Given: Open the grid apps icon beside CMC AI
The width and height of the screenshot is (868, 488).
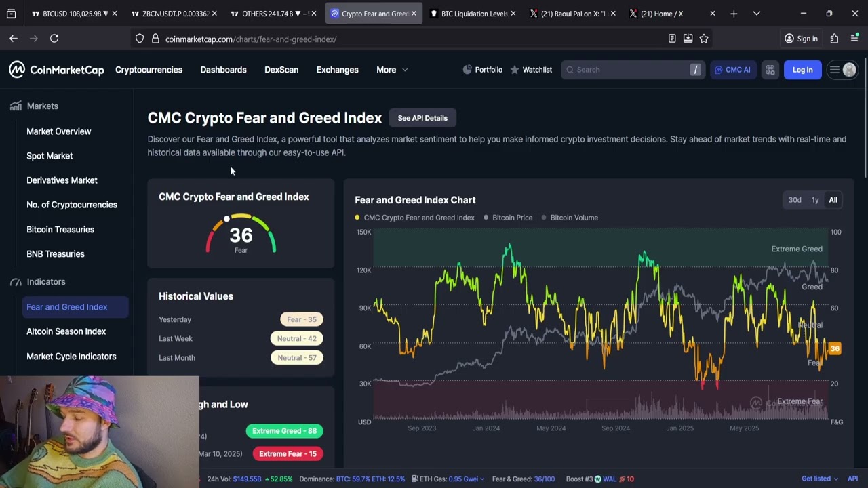Looking at the screenshot, I should coord(770,70).
